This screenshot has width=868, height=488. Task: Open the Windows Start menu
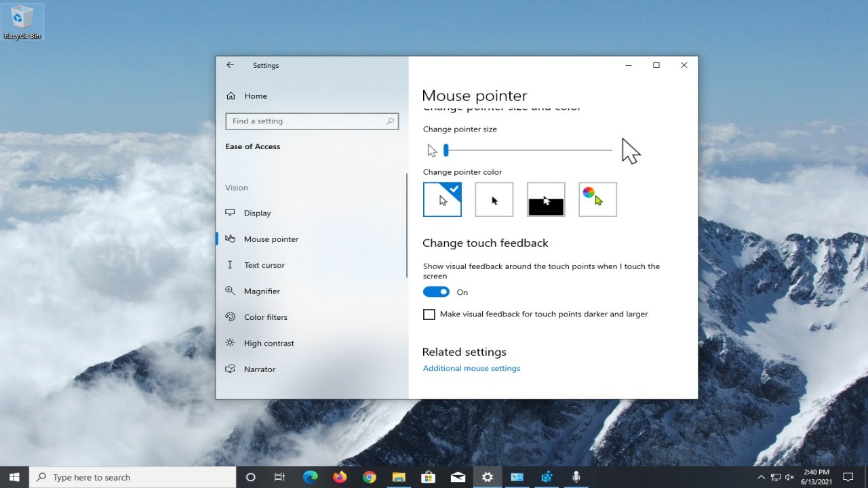tap(15, 477)
